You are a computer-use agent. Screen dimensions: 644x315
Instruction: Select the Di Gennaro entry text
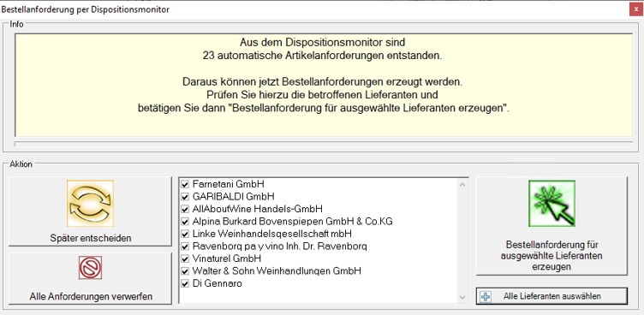click(217, 283)
